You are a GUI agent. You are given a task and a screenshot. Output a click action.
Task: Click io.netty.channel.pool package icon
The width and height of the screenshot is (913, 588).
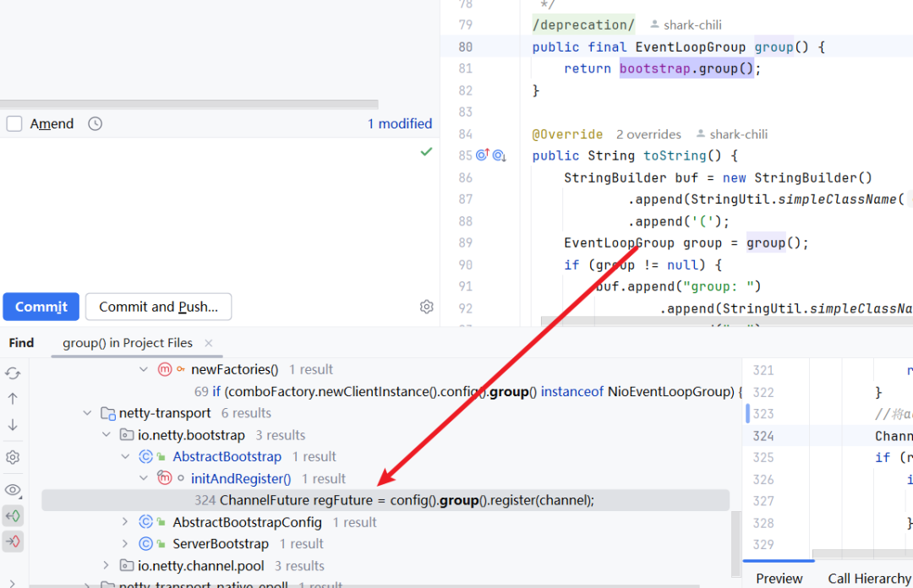(126, 565)
